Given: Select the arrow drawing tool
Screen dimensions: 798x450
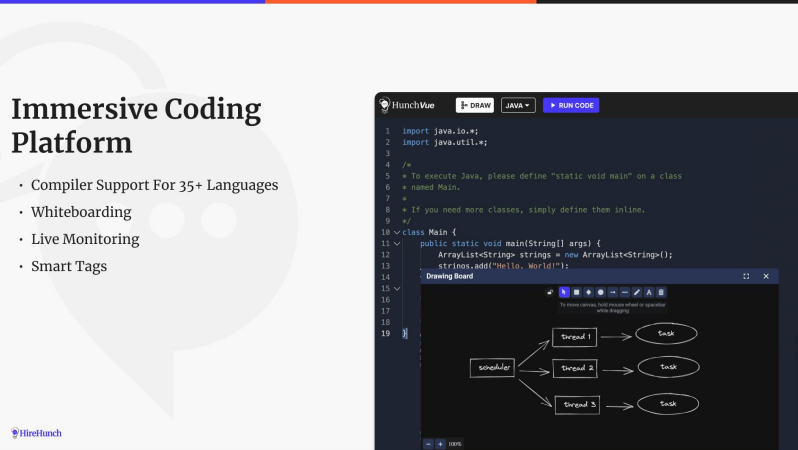Looking at the screenshot, I should pos(613,292).
